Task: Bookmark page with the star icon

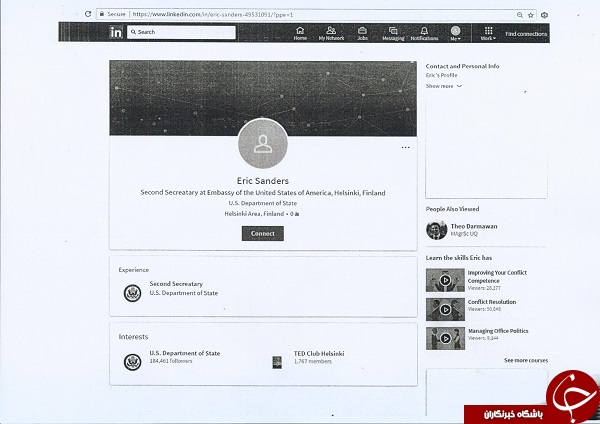Action: coord(530,15)
